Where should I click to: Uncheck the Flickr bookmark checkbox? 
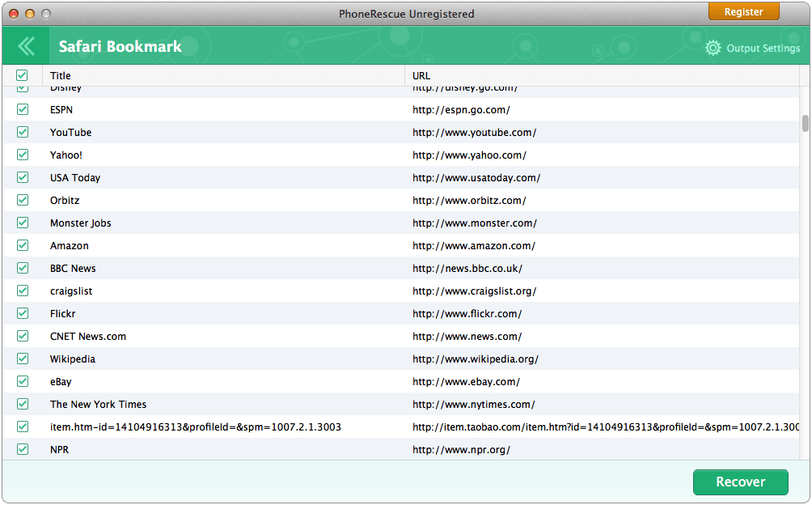(23, 313)
